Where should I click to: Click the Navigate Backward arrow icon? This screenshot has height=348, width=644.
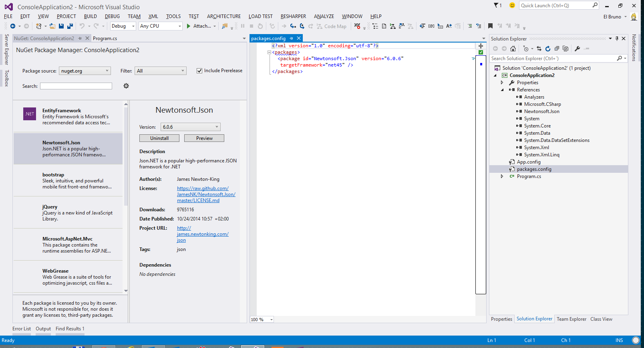(x=13, y=26)
